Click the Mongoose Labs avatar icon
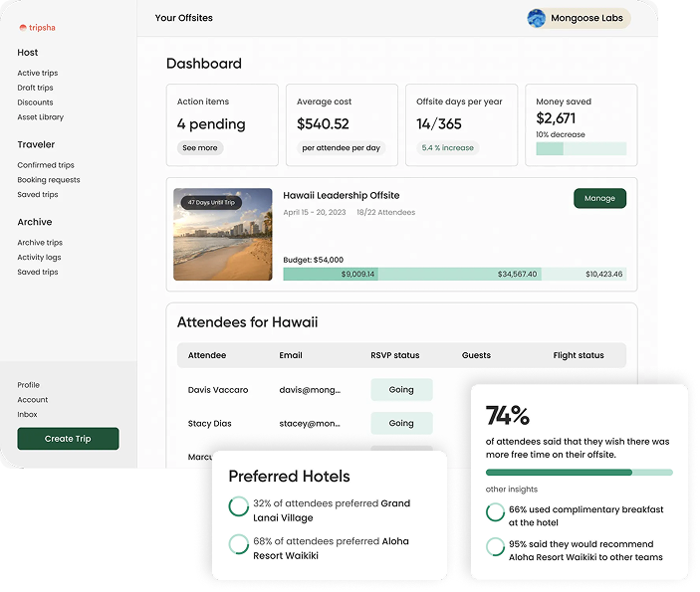This screenshot has height=592, width=700. pyautogui.click(x=537, y=18)
